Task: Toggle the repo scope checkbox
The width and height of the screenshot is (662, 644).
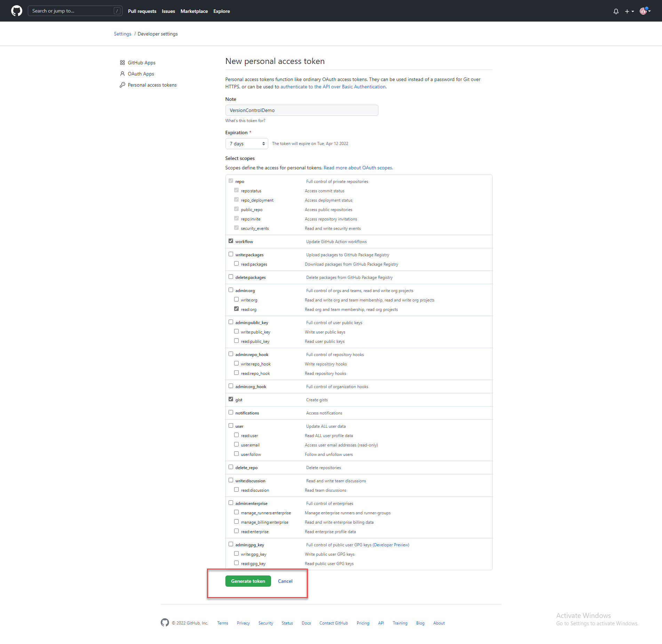Action: [231, 181]
